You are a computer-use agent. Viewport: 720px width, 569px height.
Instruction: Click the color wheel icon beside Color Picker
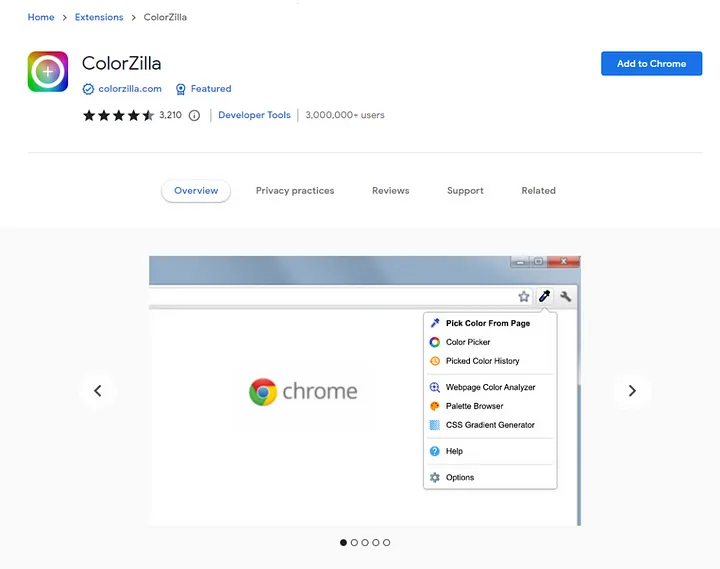[x=434, y=342]
